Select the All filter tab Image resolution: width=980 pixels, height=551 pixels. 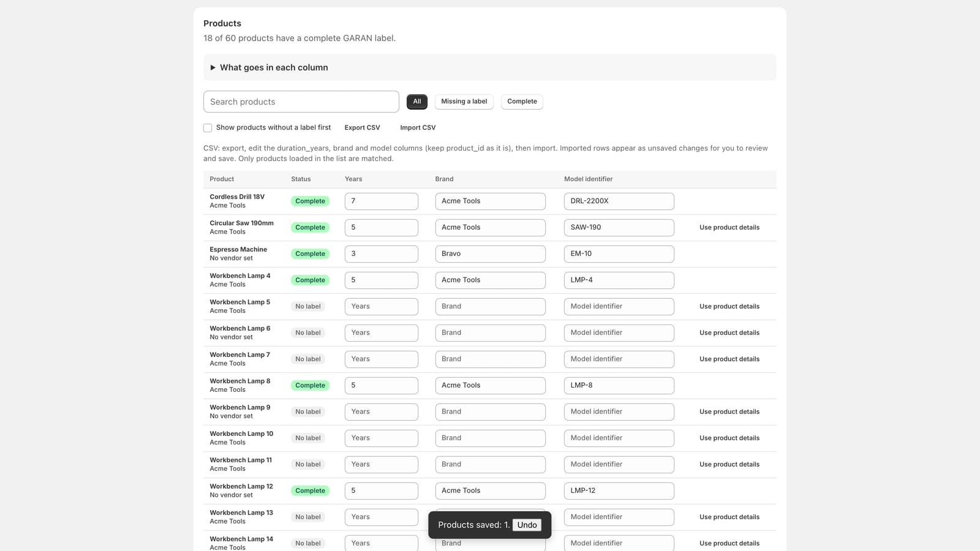point(417,102)
